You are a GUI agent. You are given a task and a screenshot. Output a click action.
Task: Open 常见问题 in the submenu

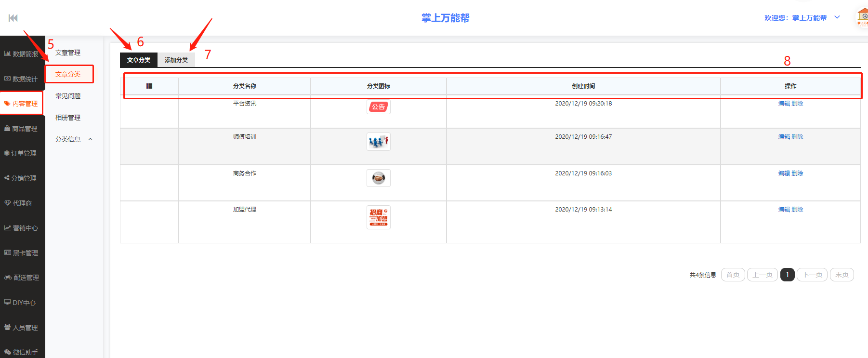68,96
